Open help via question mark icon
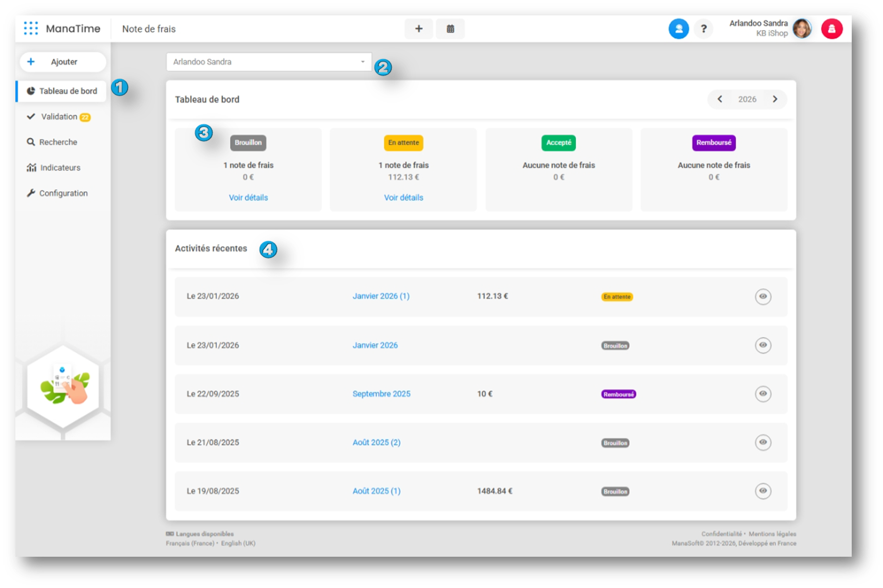 pos(703,29)
